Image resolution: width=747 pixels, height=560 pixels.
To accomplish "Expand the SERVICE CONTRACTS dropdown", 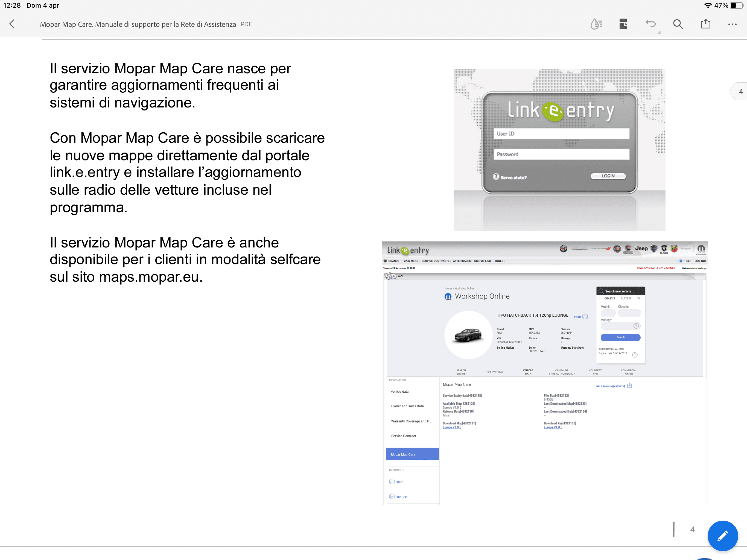I will point(436,261).
